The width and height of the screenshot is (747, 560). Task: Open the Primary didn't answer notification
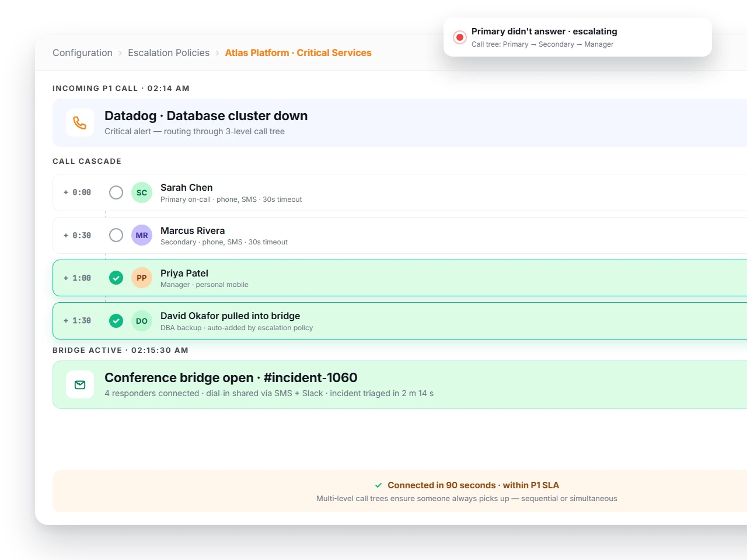click(578, 37)
